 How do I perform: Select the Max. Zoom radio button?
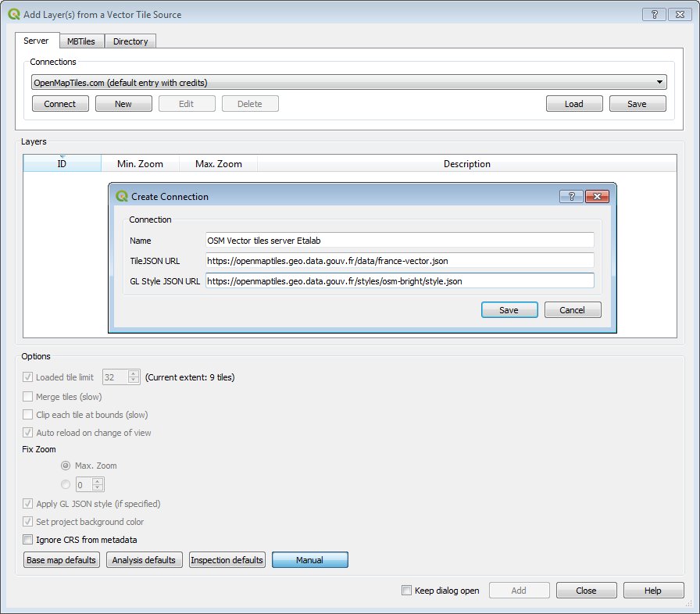tap(66, 466)
